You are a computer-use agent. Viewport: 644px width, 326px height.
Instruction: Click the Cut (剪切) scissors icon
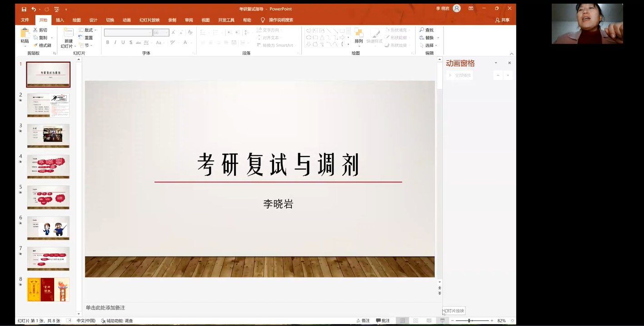click(x=35, y=30)
